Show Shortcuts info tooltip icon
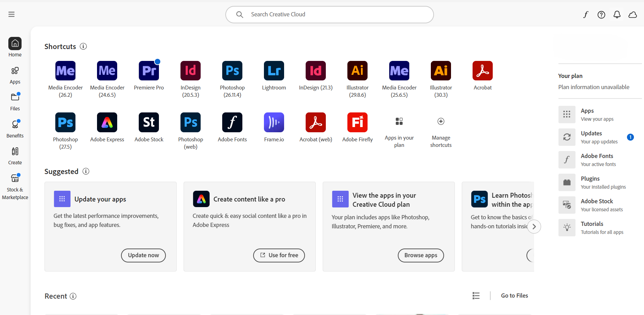 (83, 46)
